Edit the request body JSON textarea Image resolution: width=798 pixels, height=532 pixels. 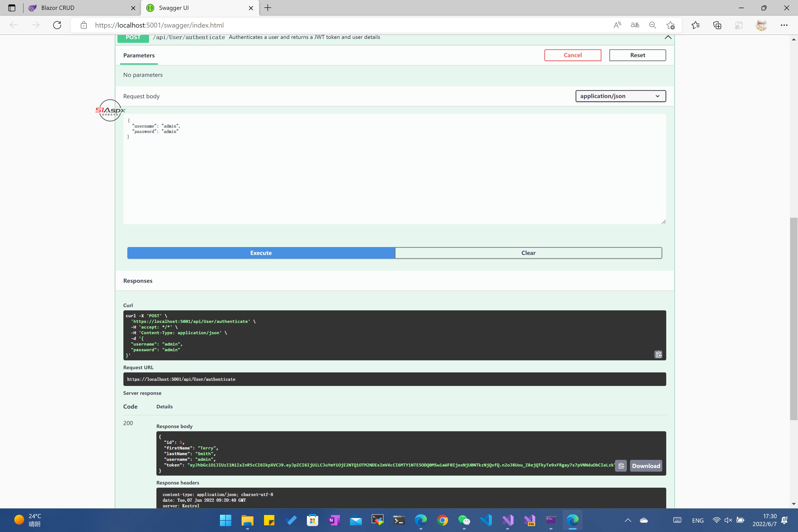(x=394, y=169)
